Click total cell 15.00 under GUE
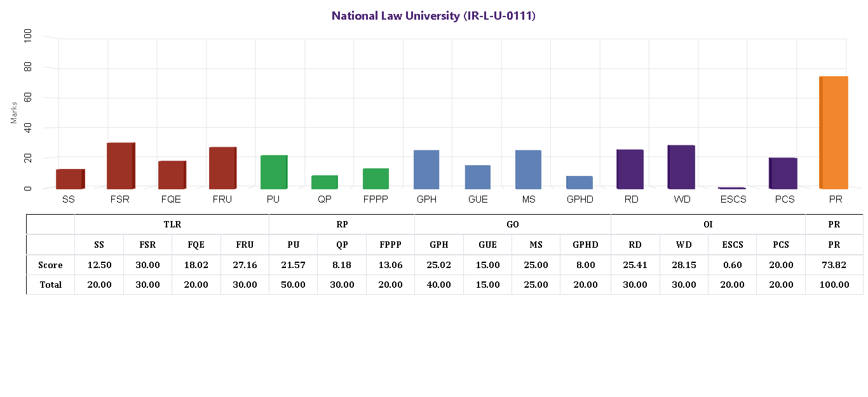The width and height of the screenshot is (868, 397). 488,285
